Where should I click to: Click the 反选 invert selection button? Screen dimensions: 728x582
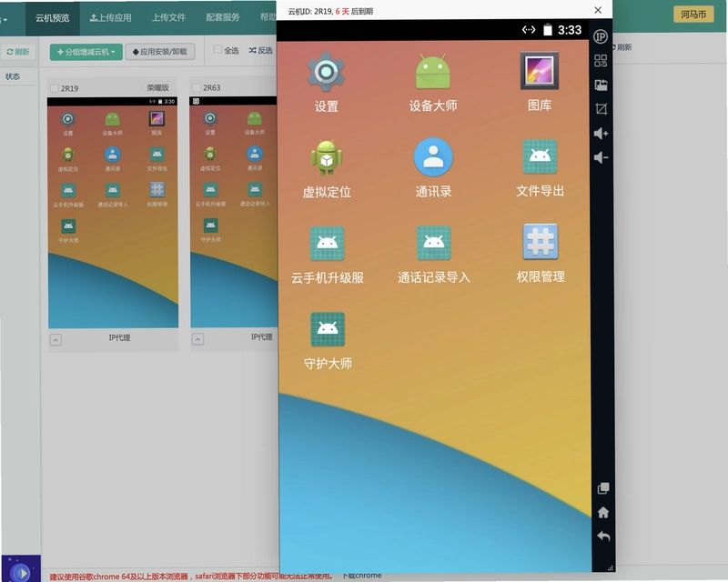pos(260,50)
